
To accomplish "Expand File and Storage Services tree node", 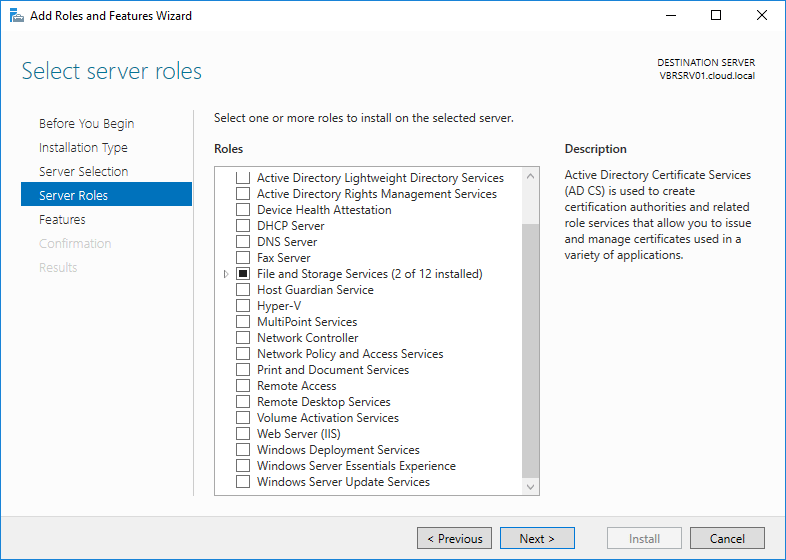I will [226, 274].
